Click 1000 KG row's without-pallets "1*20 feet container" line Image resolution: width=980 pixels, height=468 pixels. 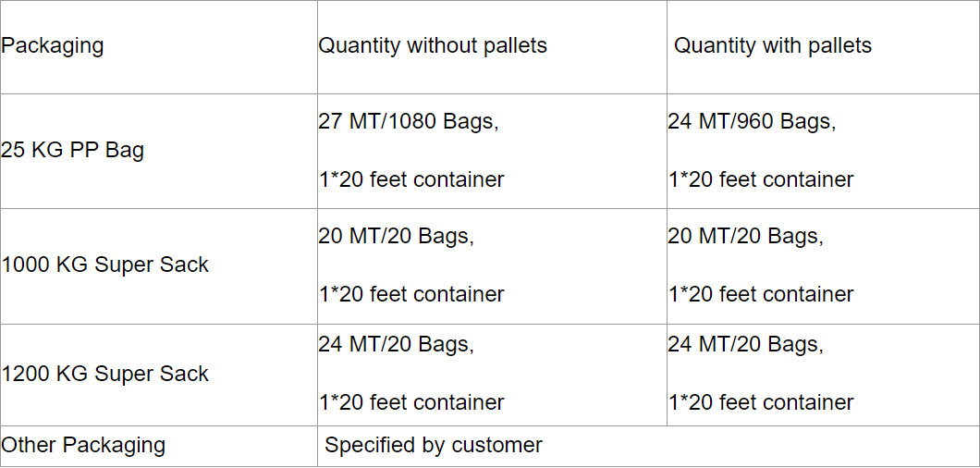(411, 295)
